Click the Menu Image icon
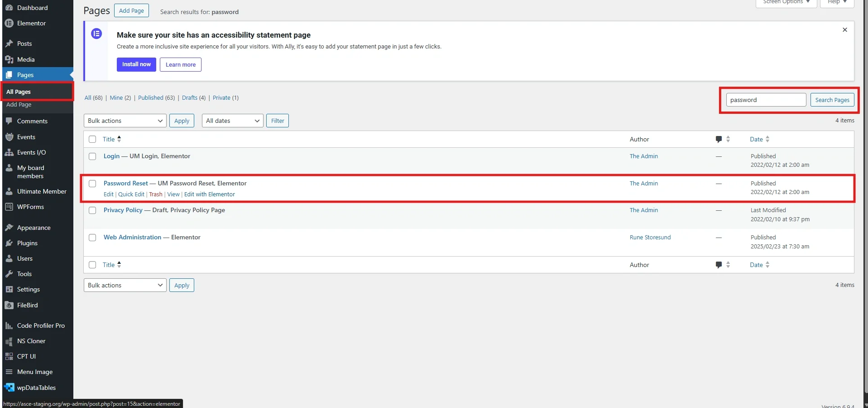The height and width of the screenshot is (408, 868). click(x=9, y=372)
